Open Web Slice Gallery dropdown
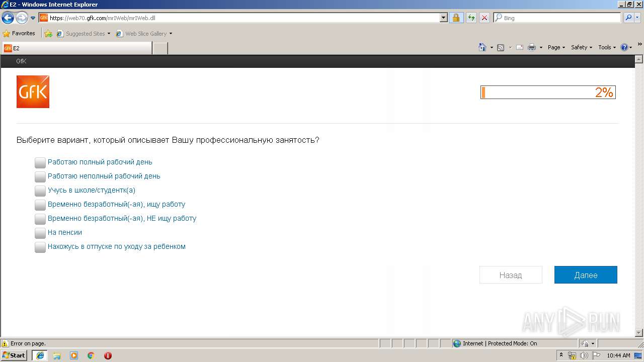 [144, 34]
